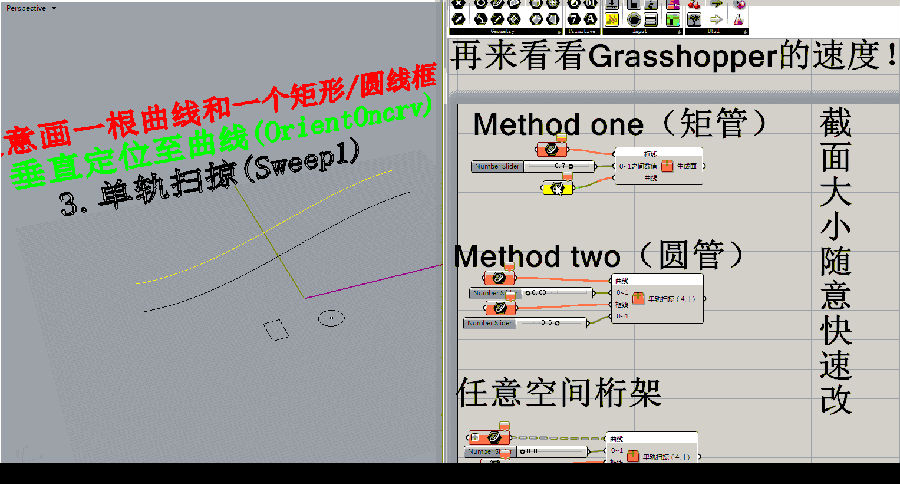The height and width of the screenshot is (484, 900).
Task: Click the green arrow icon in Util panel
Action: tap(716, 3)
